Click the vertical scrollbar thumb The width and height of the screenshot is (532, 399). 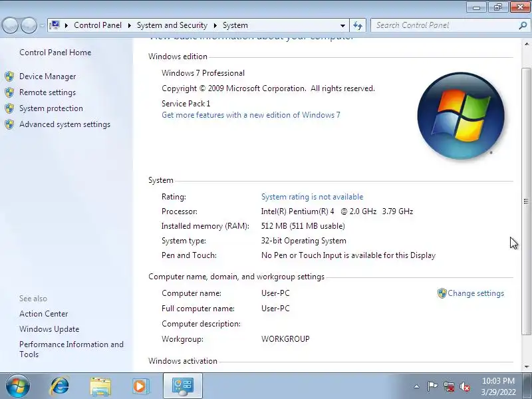tap(527, 201)
